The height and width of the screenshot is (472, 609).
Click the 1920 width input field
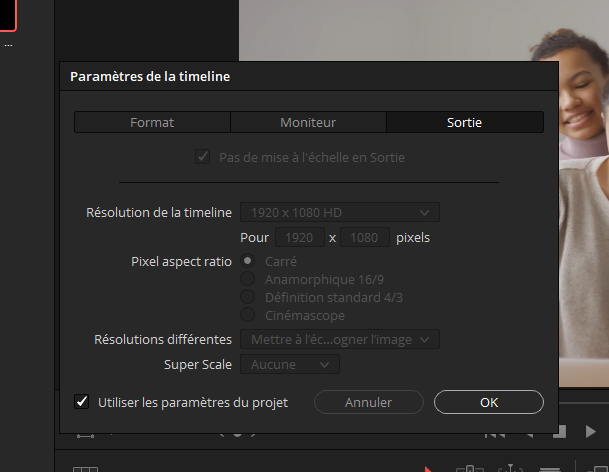coord(298,238)
